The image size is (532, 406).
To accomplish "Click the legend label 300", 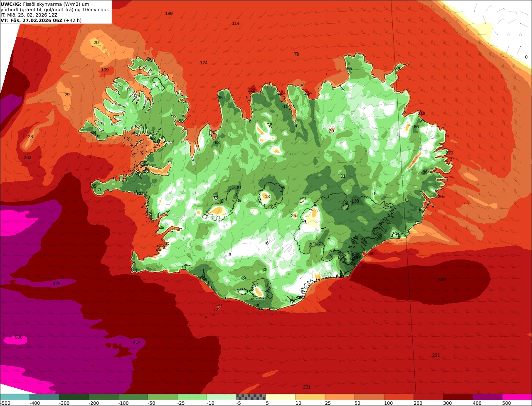I will point(448,403).
